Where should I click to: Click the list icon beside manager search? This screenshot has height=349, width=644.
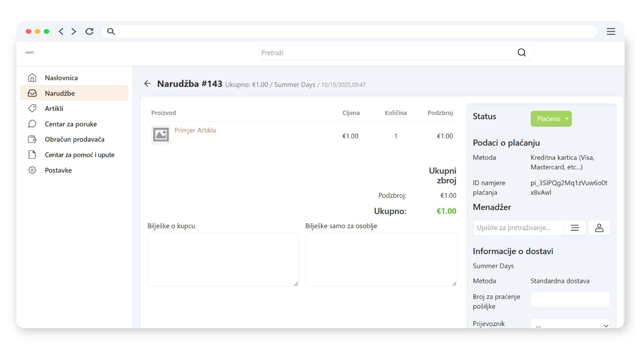coord(575,228)
